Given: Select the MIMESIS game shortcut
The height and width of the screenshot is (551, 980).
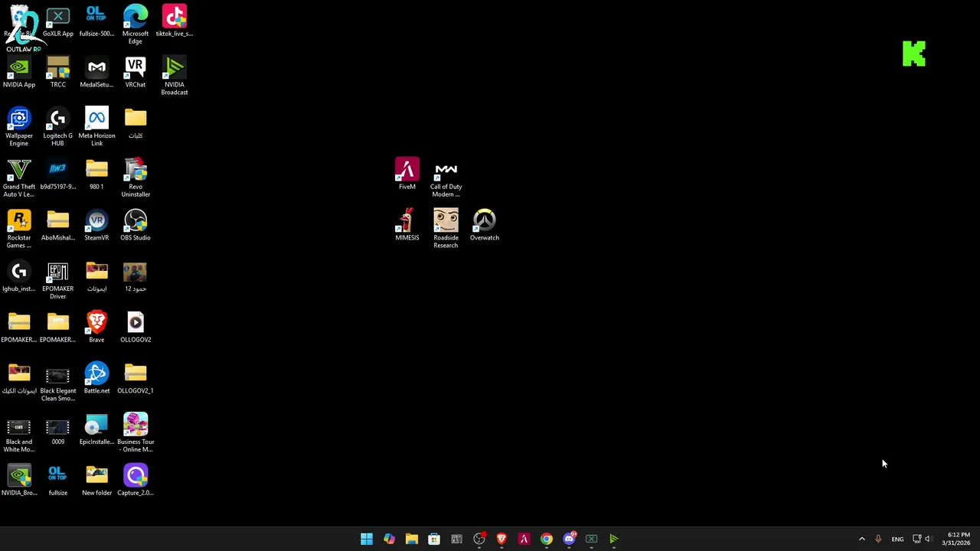Looking at the screenshot, I should [407, 226].
